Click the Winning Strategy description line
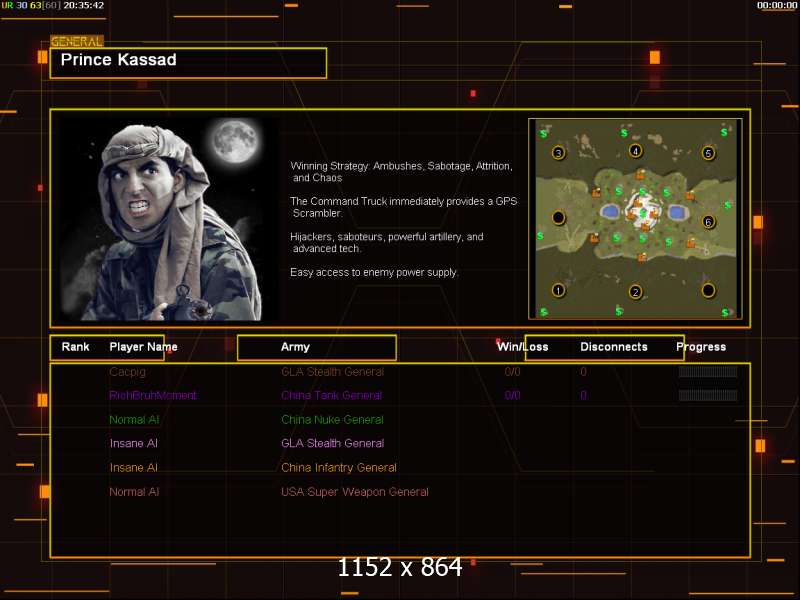Screen dimensions: 800x600 [402, 172]
